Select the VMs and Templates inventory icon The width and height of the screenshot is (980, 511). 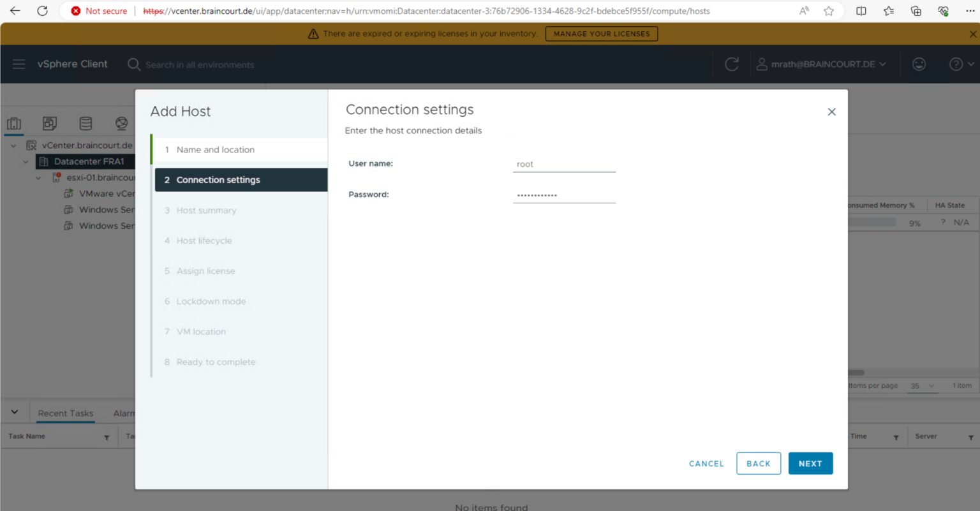pos(50,123)
